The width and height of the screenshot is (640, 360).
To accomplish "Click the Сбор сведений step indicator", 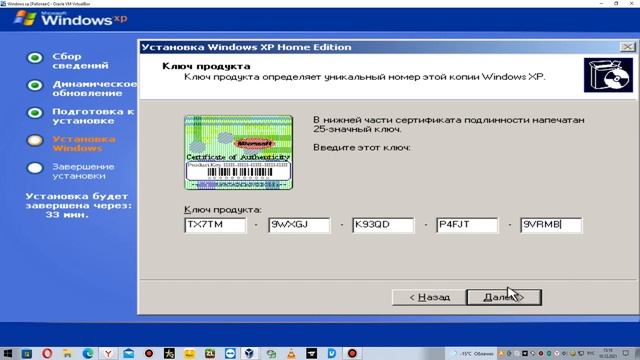I will 35,58.
